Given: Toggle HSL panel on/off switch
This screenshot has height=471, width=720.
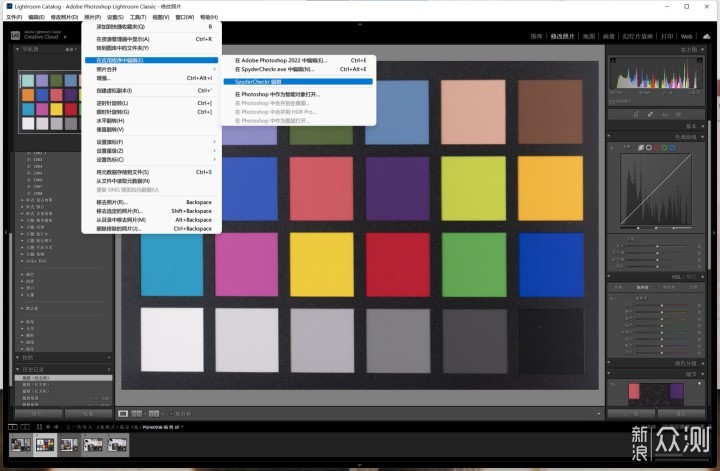Looking at the screenshot, I should pyautogui.click(x=609, y=276).
